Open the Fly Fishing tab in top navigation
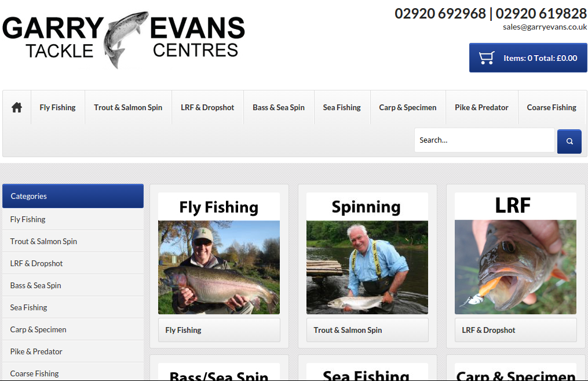 pos(58,107)
